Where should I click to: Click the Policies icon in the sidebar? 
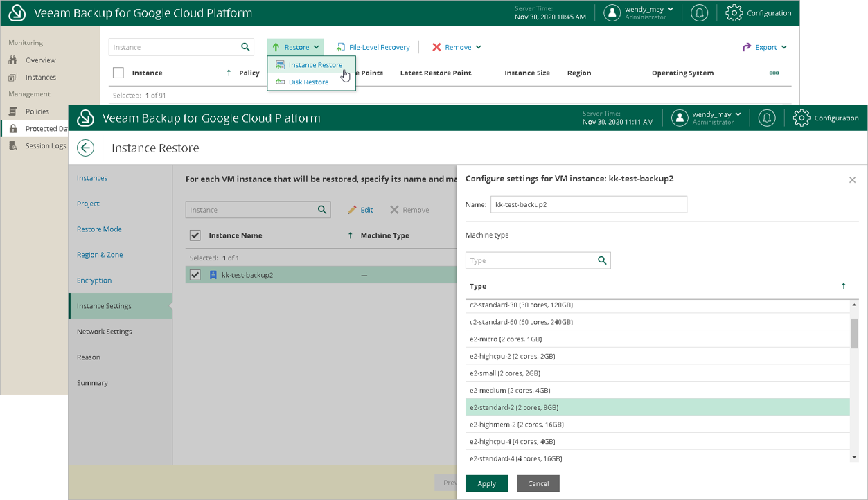tap(13, 111)
